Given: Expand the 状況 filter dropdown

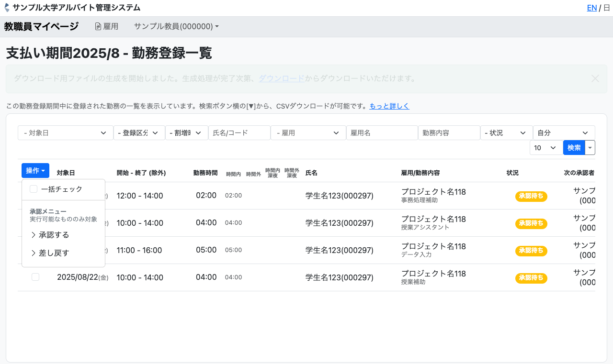Looking at the screenshot, I should 506,133.
